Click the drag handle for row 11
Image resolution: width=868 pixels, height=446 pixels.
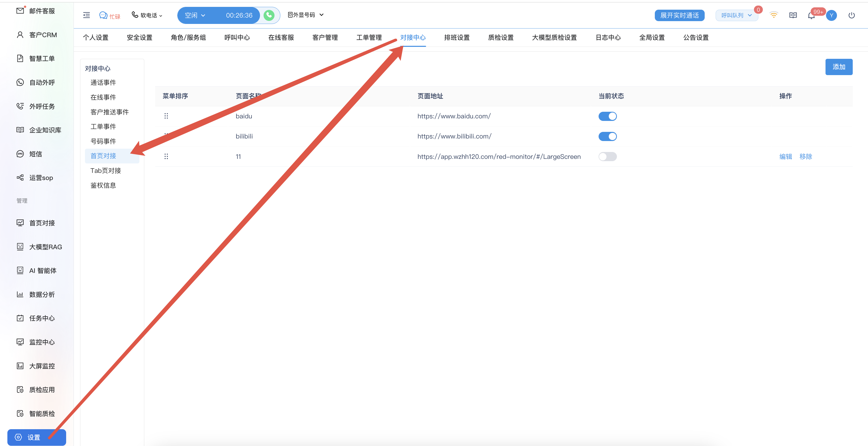coord(166,156)
